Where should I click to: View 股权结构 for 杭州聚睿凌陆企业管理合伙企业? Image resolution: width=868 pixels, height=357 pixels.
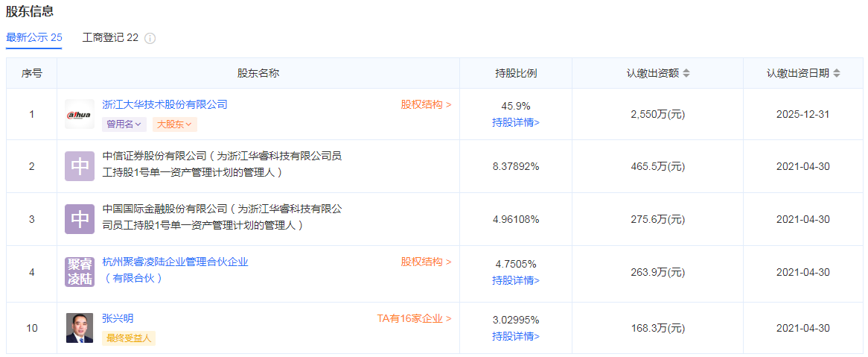427,262
